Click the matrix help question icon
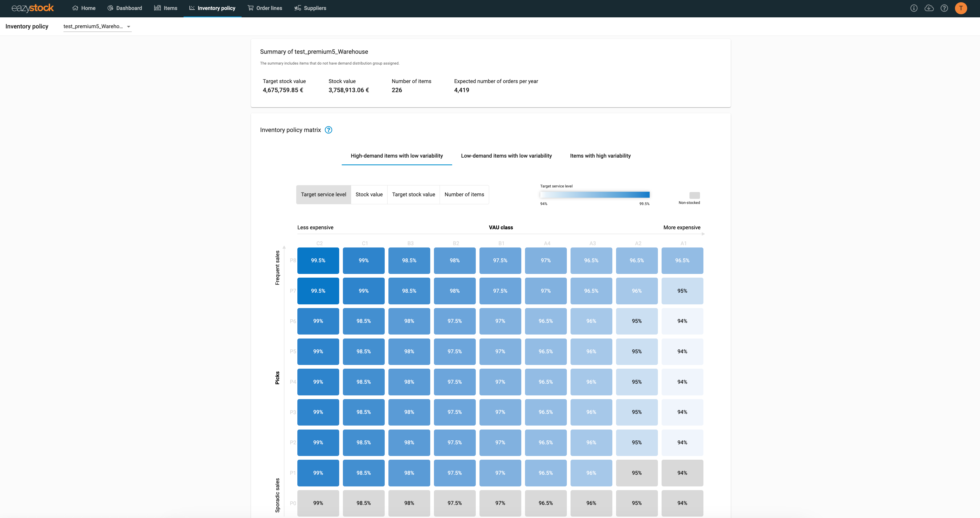 pos(328,130)
